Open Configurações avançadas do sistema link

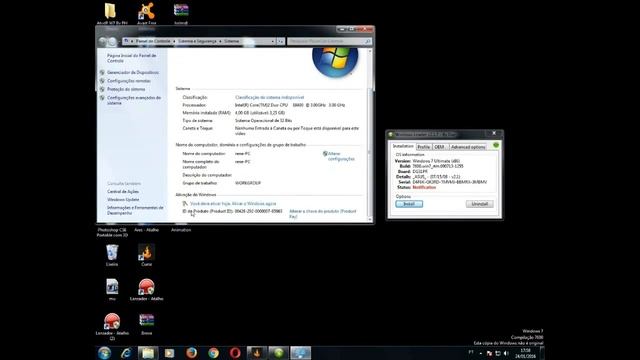coord(134,100)
